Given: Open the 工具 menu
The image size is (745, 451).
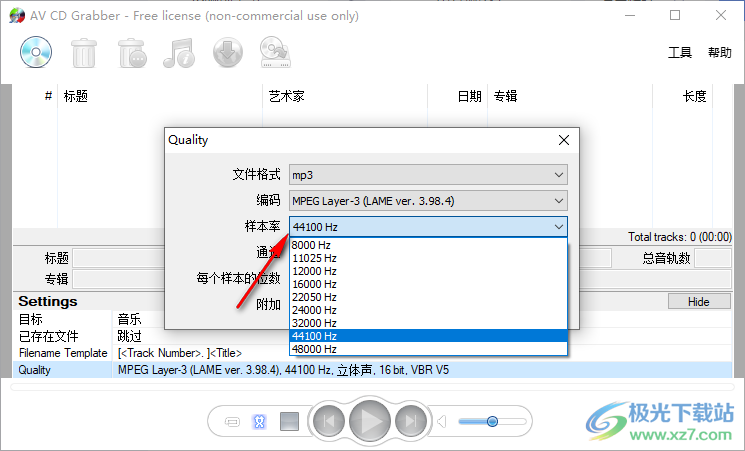Looking at the screenshot, I should click(680, 52).
